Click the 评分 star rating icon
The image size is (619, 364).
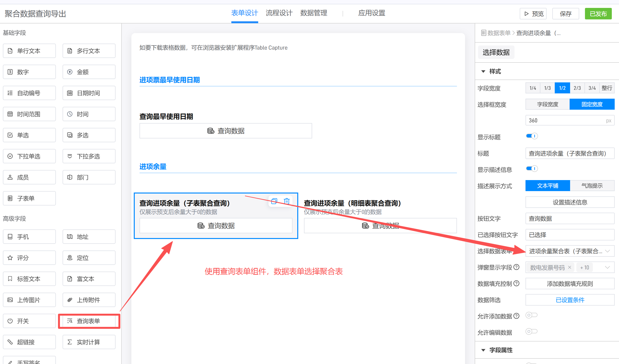point(10,258)
